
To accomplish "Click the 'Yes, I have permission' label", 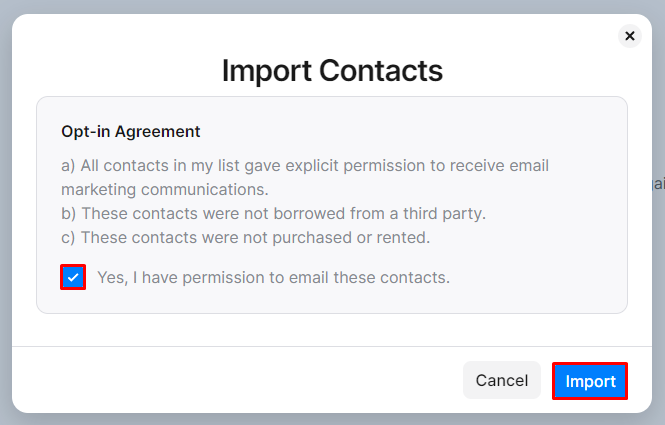I will (273, 277).
